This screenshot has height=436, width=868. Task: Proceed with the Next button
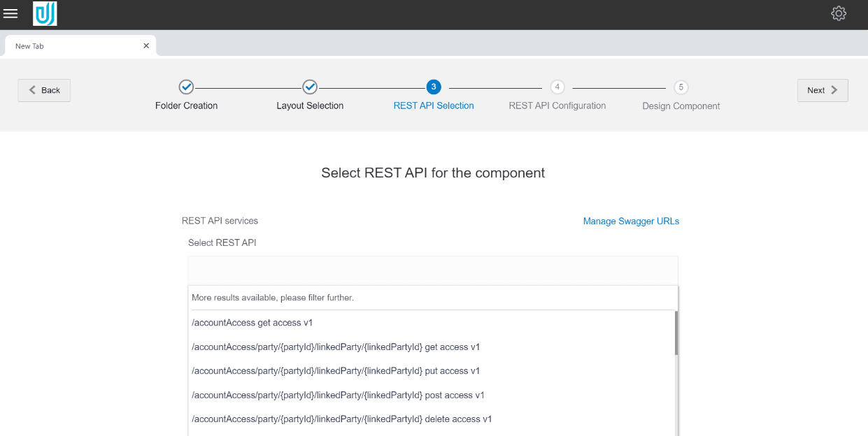click(823, 90)
